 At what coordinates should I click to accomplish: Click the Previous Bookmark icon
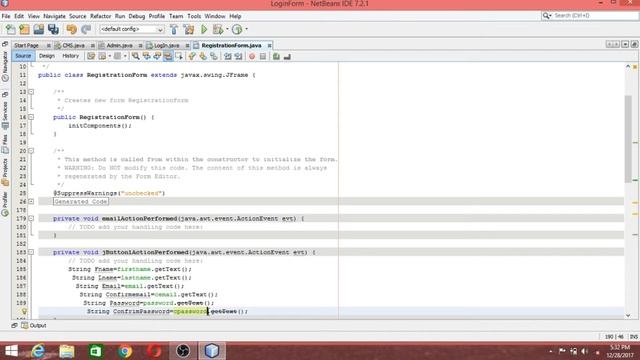(x=192, y=56)
